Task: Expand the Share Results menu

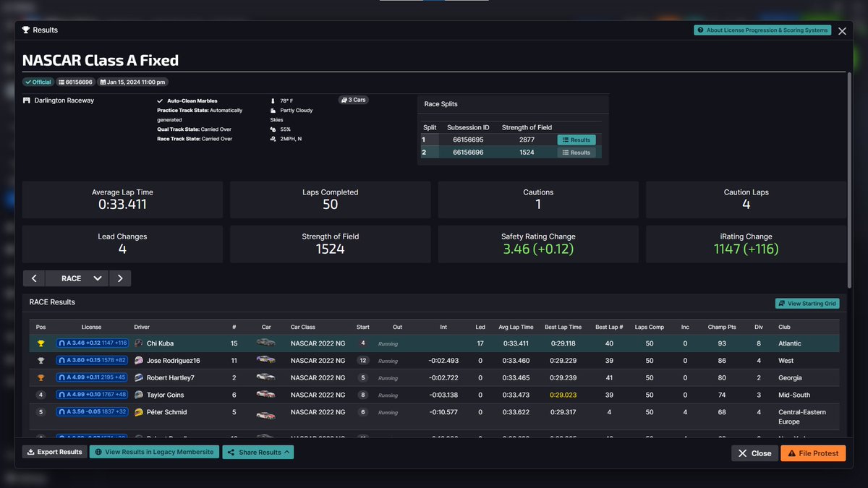Action: [258, 453]
